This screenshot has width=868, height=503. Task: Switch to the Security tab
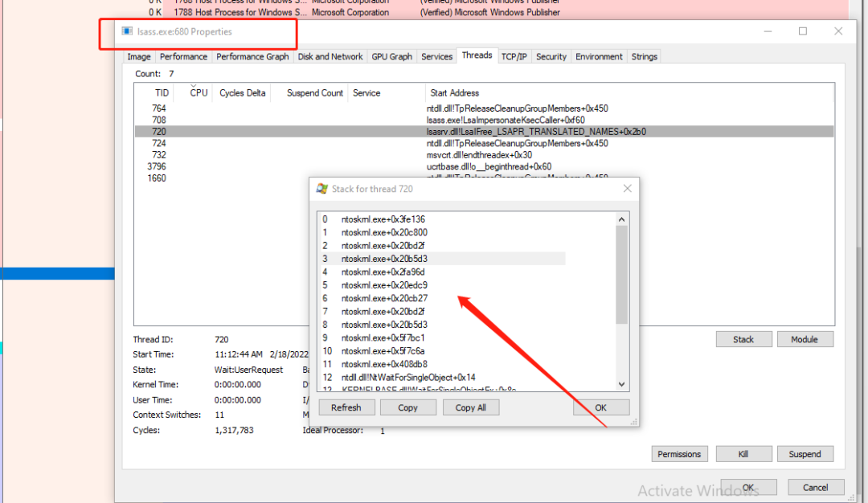551,56
